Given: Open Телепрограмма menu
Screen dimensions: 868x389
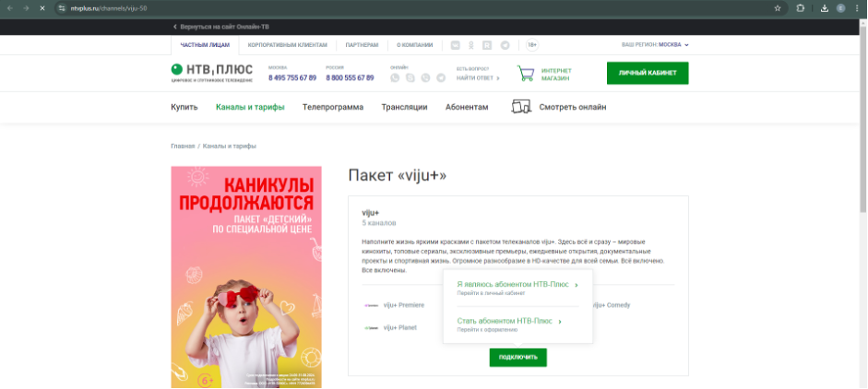Looking at the screenshot, I should pos(333,107).
